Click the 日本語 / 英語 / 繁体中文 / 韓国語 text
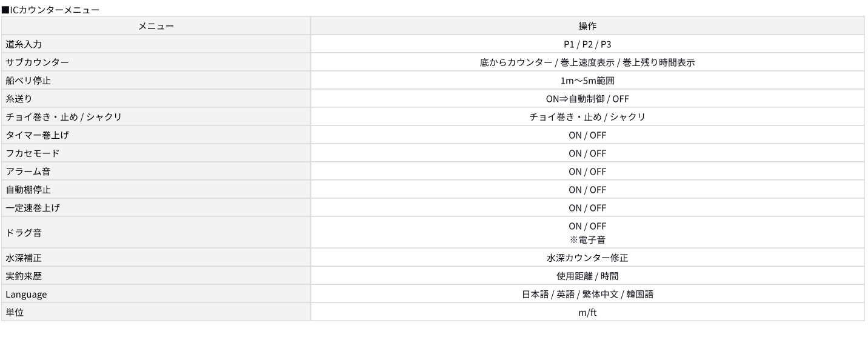The width and height of the screenshot is (868, 337). tap(587, 294)
